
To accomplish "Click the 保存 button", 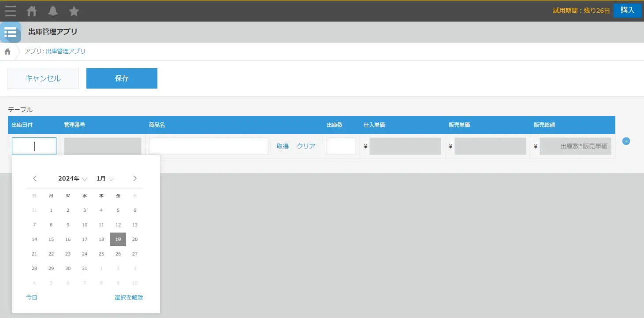I will pyautogui.click(x=122, y=78).
